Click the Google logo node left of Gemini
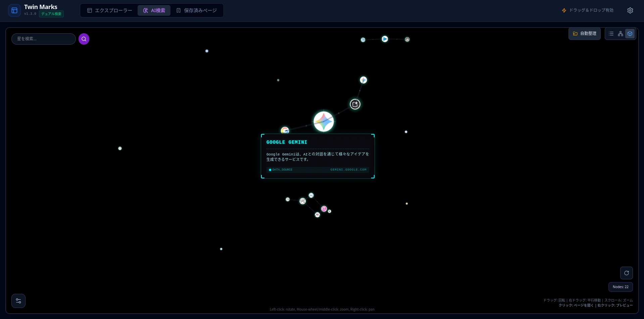 pyautogui.click(x=285, y=130)
